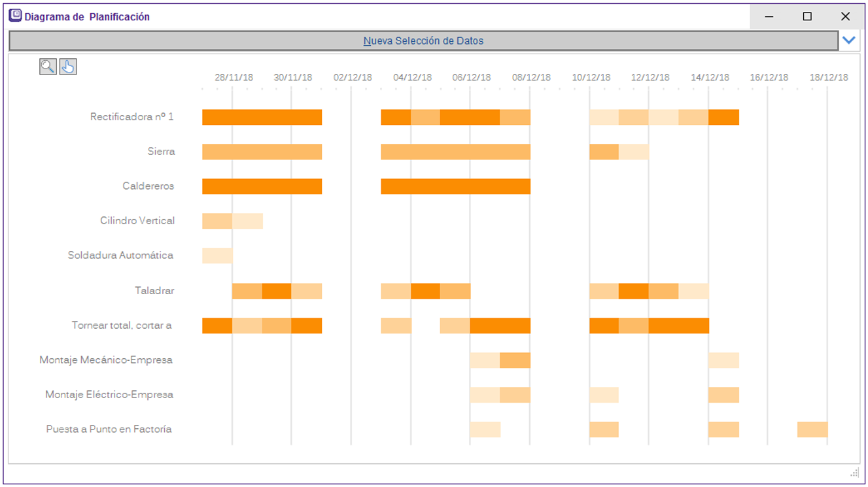Select the Rectificadora nº 1 row label

(x=132, y=117)
